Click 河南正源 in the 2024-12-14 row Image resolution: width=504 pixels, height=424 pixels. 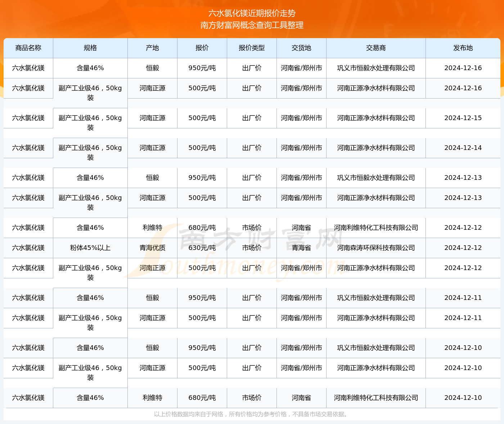coord(152,148)
